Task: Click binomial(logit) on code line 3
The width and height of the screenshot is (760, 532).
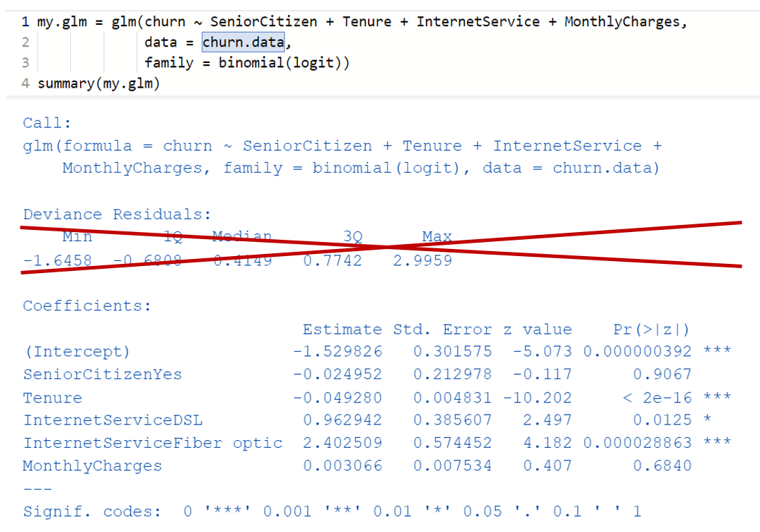Action: (x=284, y=63)
